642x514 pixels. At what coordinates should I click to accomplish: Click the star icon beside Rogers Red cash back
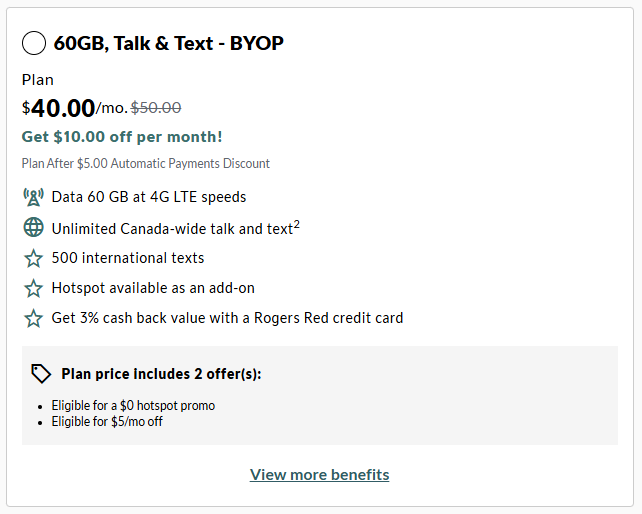click(33, 318)
